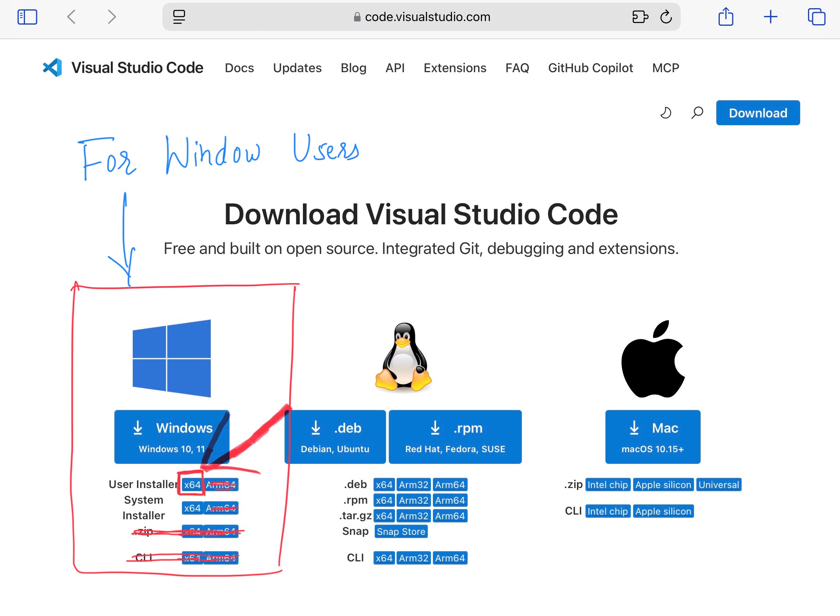Select Windows System Installer x64

click(192, 508)
